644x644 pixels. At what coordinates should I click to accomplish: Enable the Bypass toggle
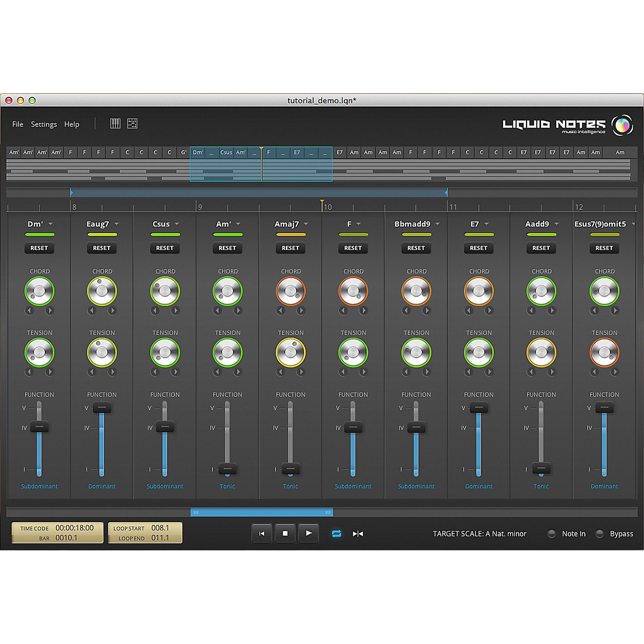tap(600, 534)
